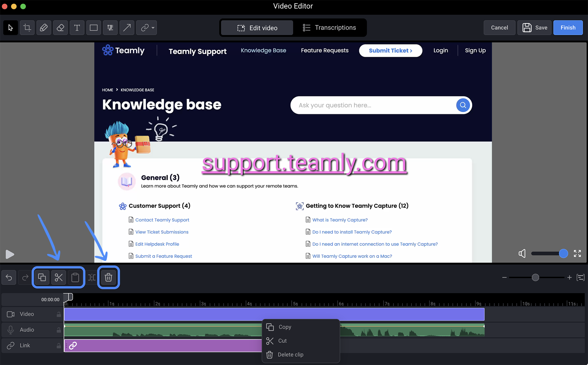Switch to Transcriptions tab
Image resolution: width=588 pixels, height=365 pixels.
[x=329, y=28]
